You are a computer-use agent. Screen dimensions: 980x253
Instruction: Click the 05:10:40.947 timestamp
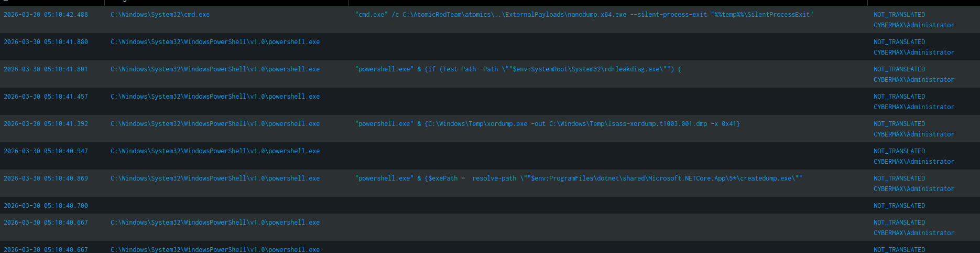tap(46, 151)
